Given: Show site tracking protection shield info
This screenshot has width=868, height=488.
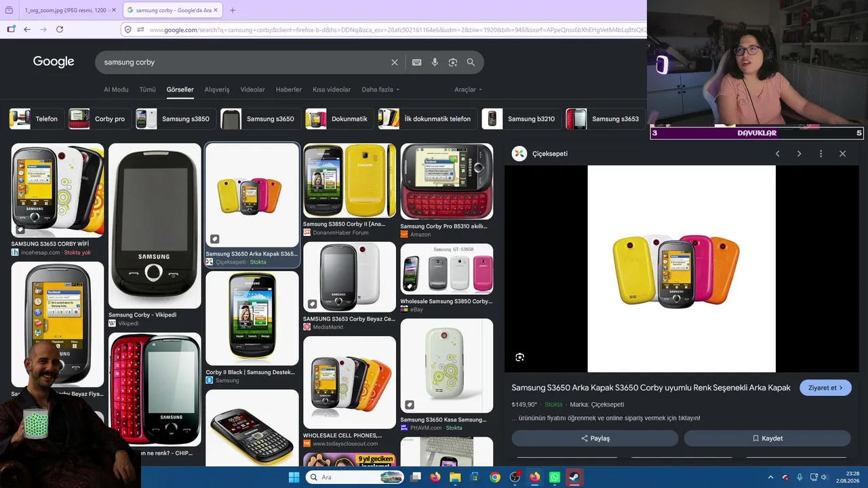Looking at the screenshot, I should [127, 29].
